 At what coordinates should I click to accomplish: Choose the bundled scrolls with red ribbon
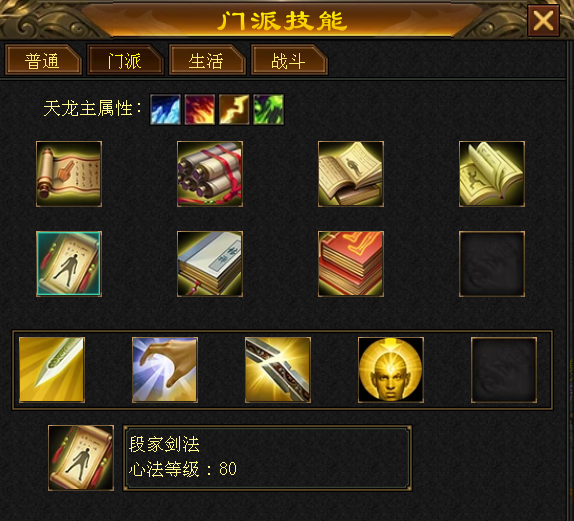coord(210,174)
